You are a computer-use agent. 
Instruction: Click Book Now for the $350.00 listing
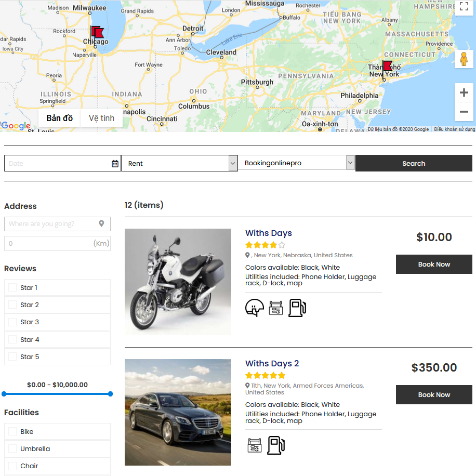434,394
